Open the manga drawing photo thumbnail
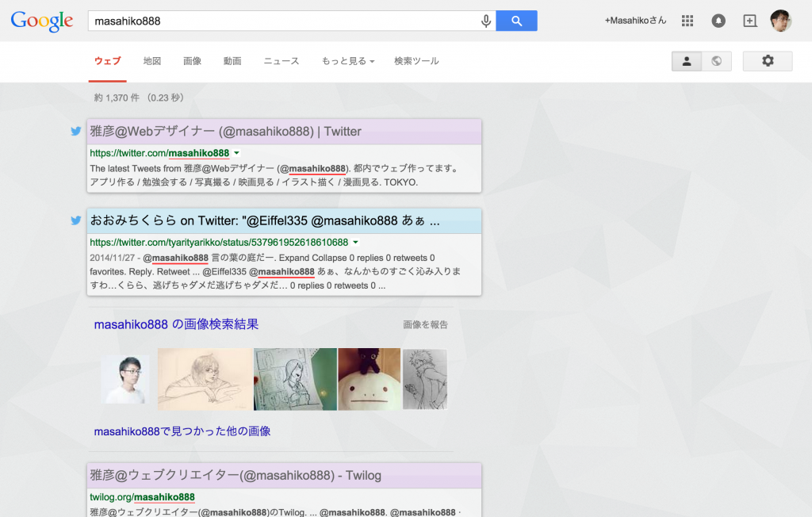The height and width of the screenshot is (517, 812). click(295, 379)
